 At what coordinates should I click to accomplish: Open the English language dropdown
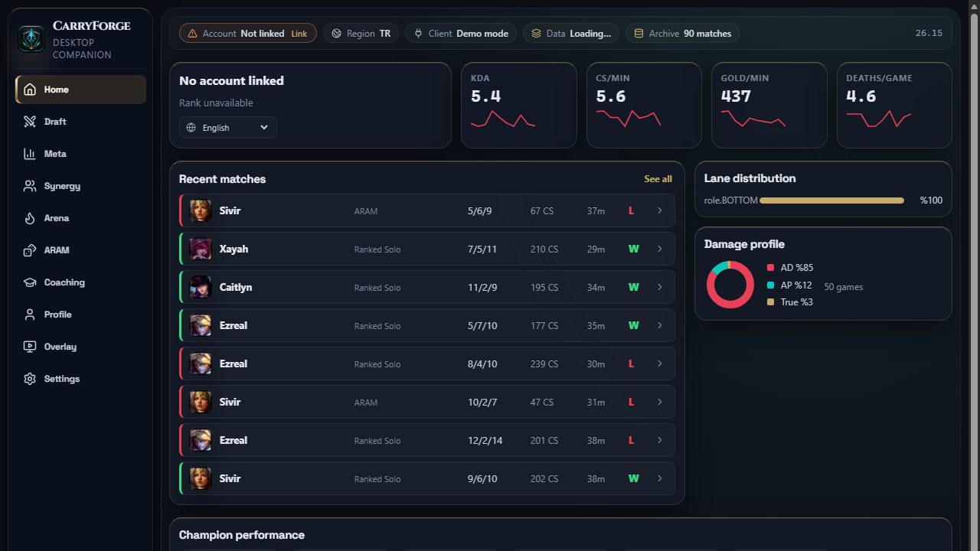click(228, 128)
